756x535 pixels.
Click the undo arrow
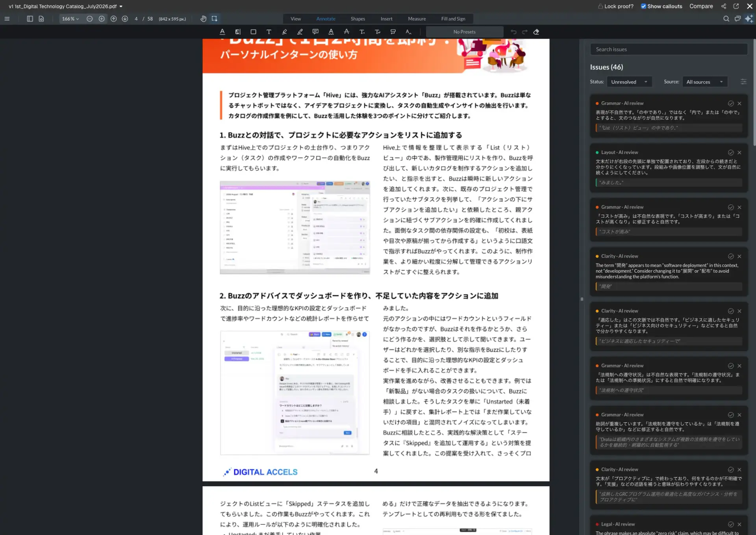(513, 32)
